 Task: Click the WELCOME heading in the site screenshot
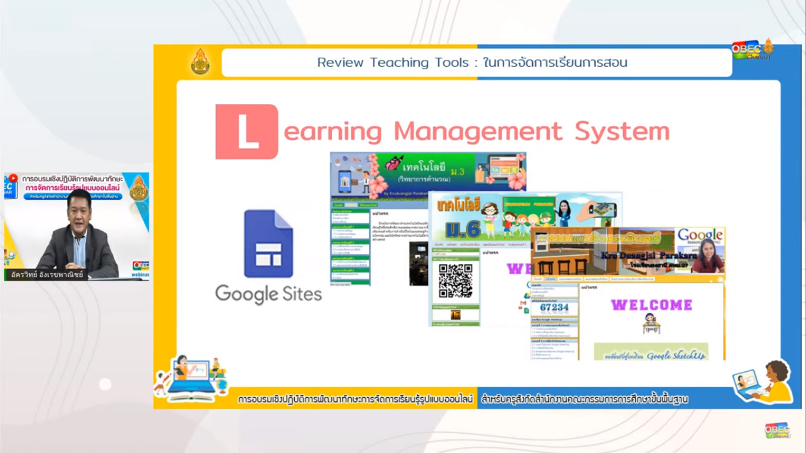[652, 305]
